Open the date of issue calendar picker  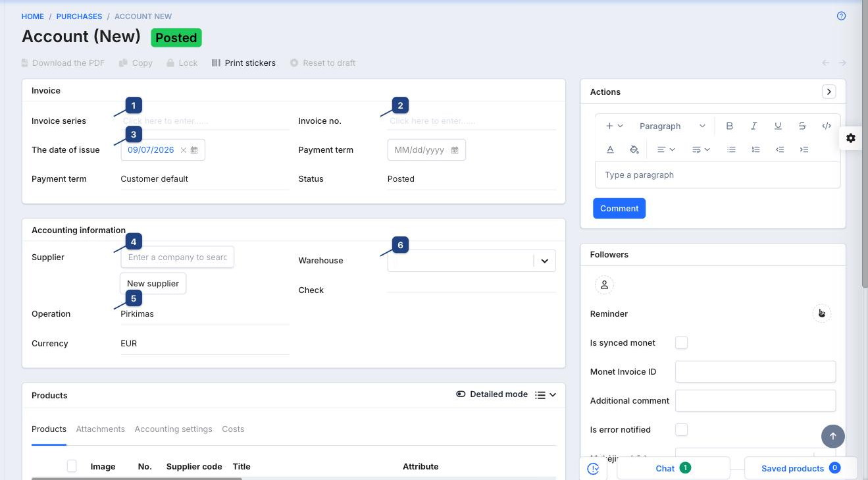[x=194, y=150]
